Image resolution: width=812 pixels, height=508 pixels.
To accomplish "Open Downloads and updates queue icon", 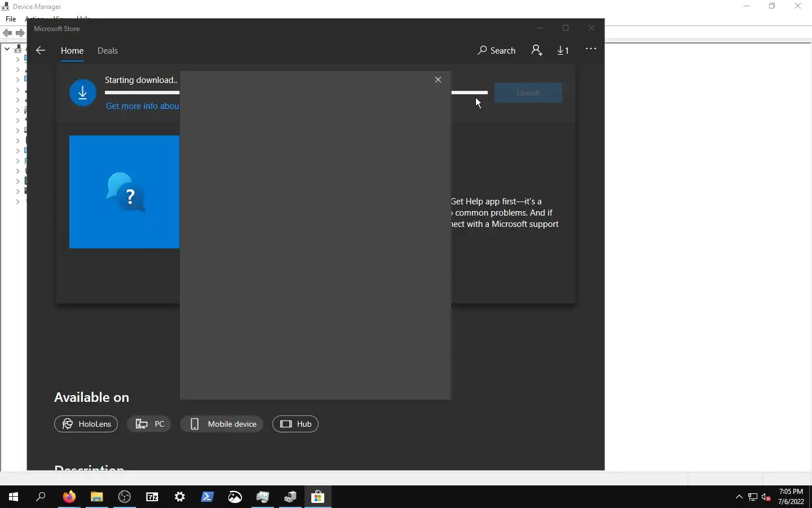I will (563, 50).
